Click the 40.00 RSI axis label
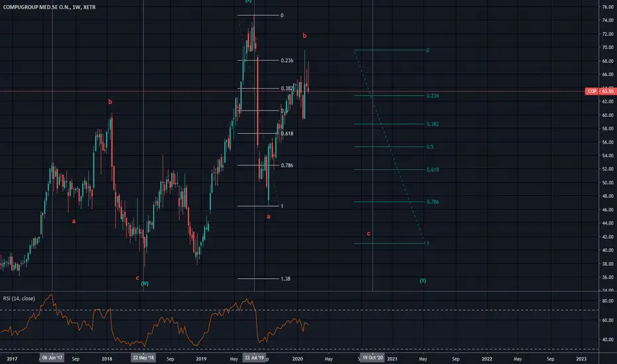 608,340
